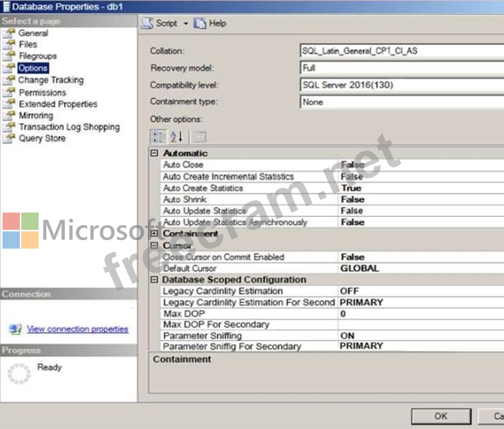The height and width of the screenshot is (429, 504).
Task: Select Parameter Sniffig For Secondary row
Action: (332, 346)
